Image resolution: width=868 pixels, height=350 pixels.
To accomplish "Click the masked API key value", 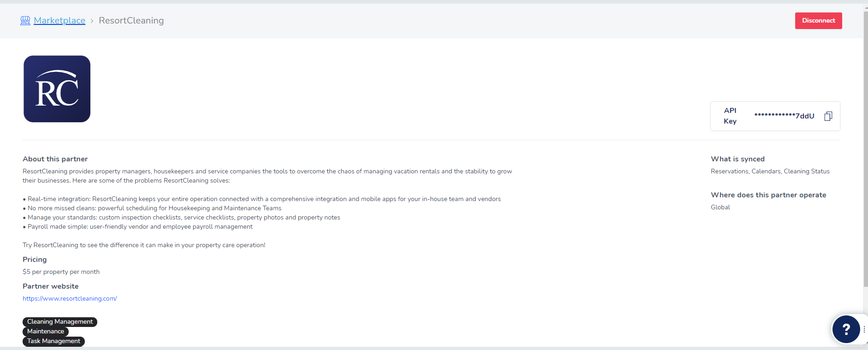I will (x=784, y=116).
